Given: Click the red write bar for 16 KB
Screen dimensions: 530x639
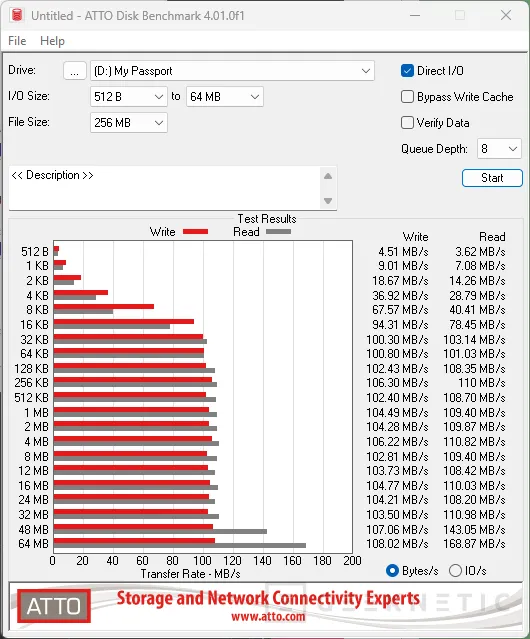Looking at the screenshot, I should (x=124, y=322).
